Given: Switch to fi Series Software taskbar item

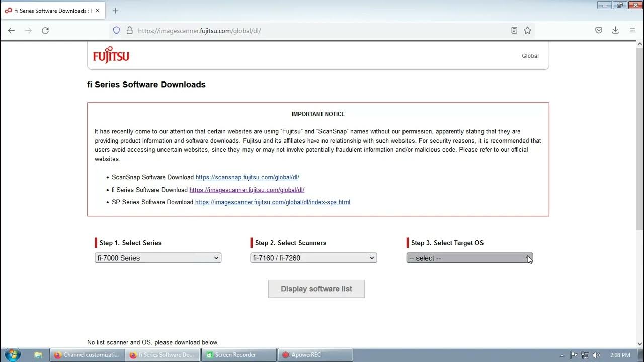Looking at the screenshot, I should tap(163, 355).
